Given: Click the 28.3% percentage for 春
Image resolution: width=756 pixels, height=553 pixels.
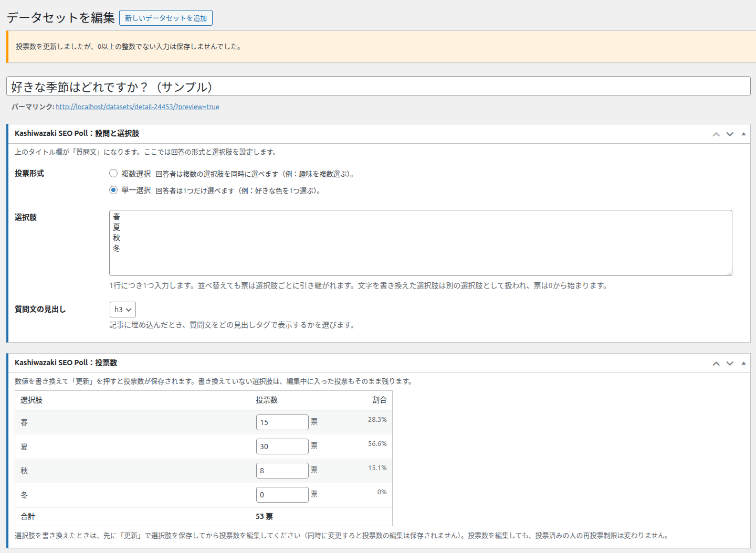Looking at the screenshot, I should point(377,420).
